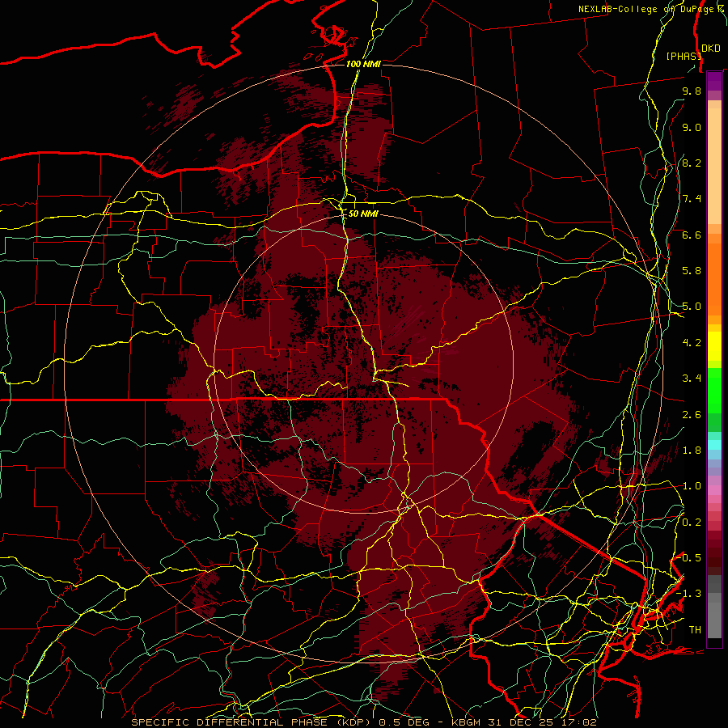Click the 1.0 value on the scale

coord(692,486)
